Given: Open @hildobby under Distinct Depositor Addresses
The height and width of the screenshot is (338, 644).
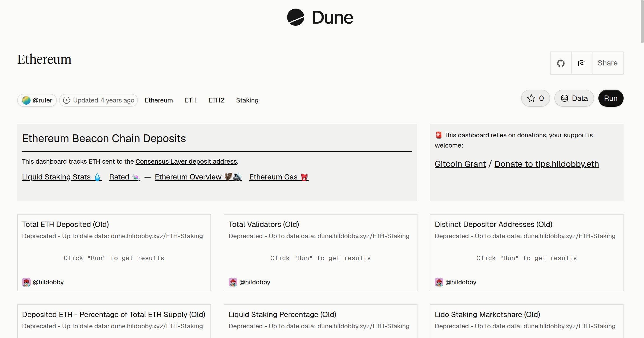Looking at the screenshot, I should (461, 282).
